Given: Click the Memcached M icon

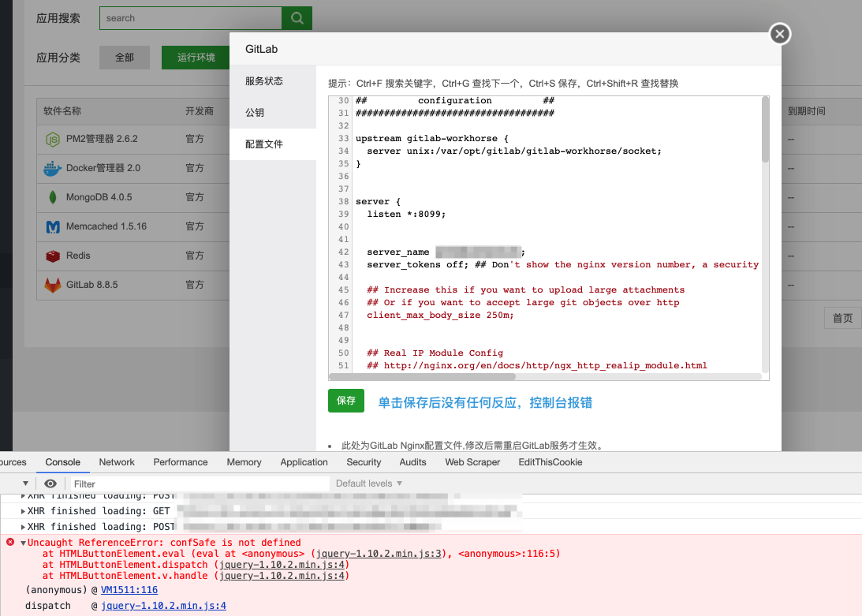Looking at the screenshot, I should click(53, 226).
